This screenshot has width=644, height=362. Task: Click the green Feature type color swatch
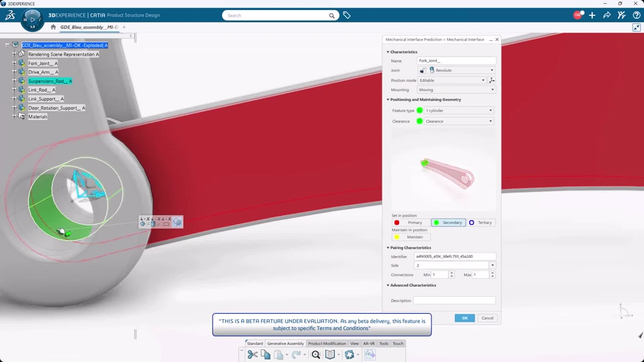(419, 111)
